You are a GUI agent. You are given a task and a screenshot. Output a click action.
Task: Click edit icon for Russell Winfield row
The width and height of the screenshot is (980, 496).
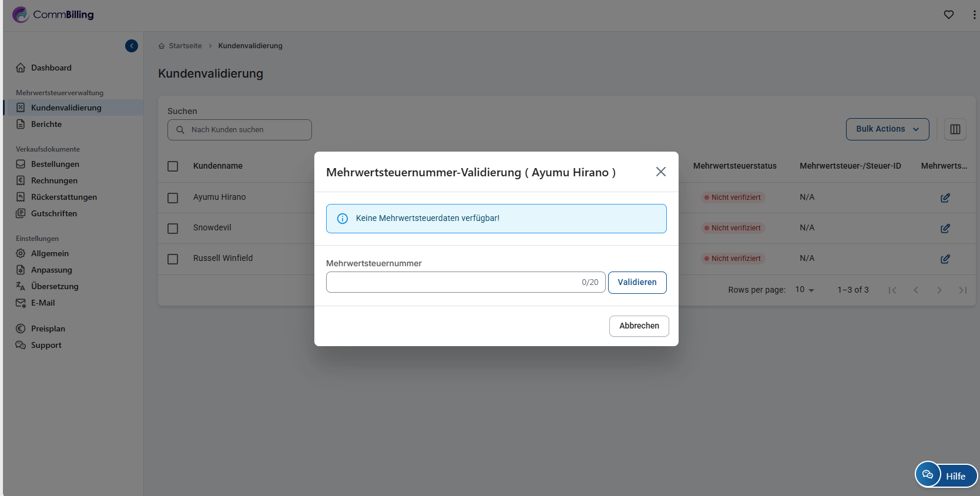pyautogui.click(x=945, y=259)
